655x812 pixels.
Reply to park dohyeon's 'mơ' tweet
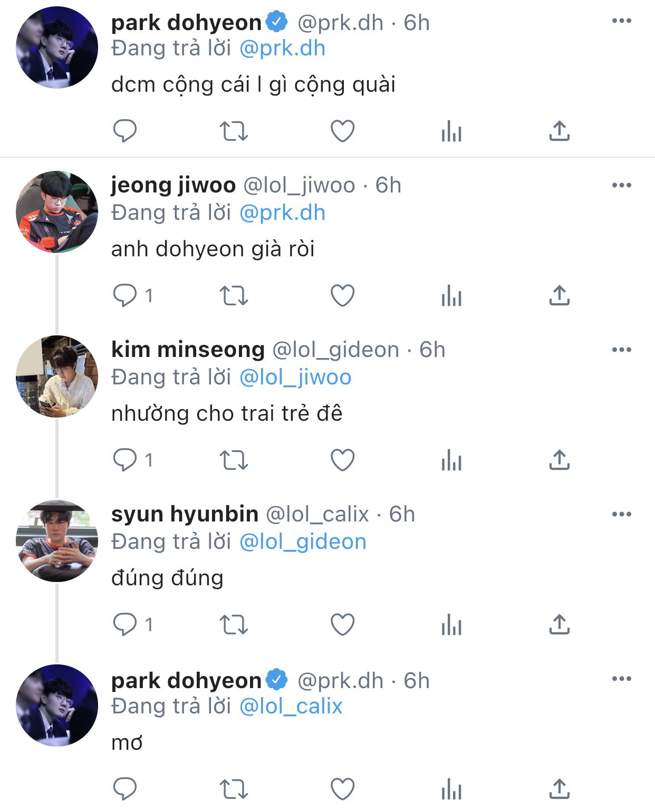point(125,789)
